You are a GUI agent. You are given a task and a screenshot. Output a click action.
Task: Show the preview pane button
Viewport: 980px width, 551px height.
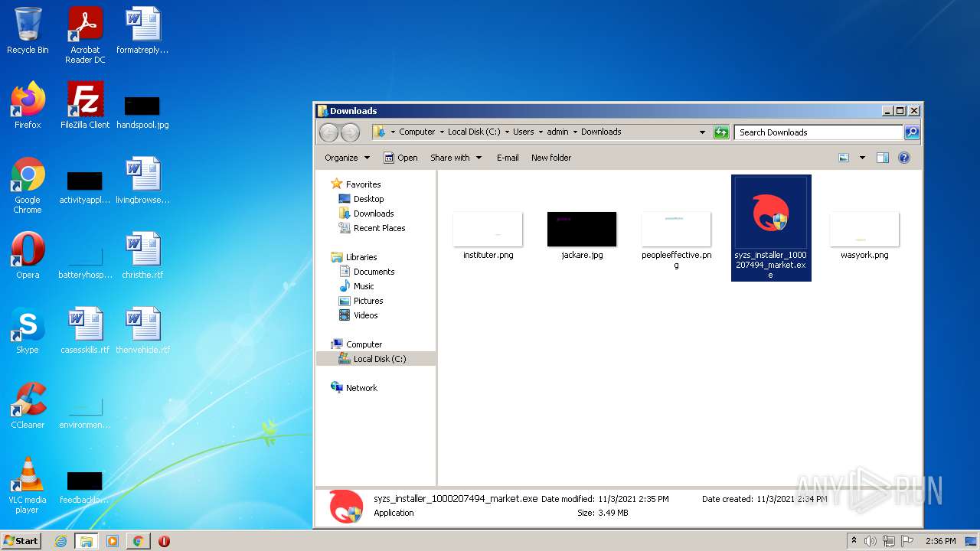pos(882,158)
